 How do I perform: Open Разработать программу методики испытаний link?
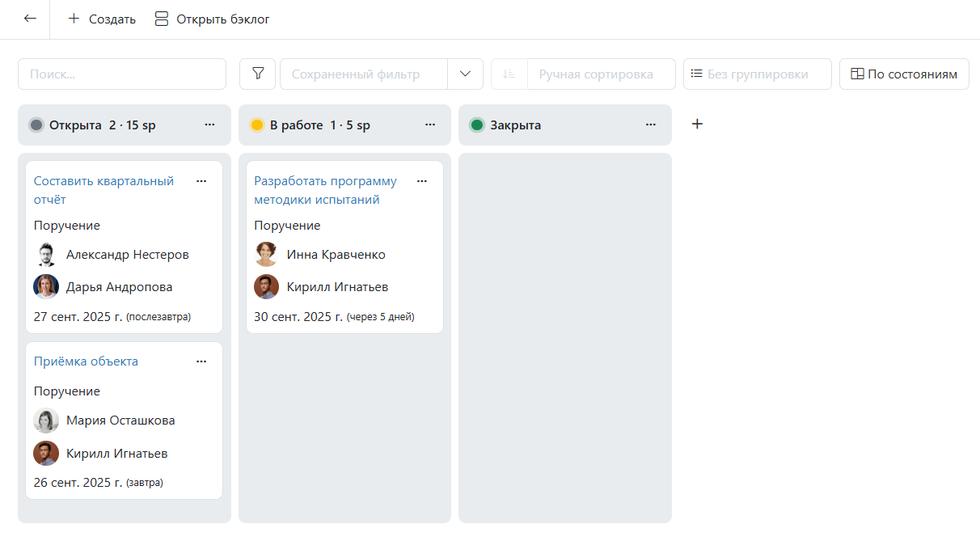[325, 190]
